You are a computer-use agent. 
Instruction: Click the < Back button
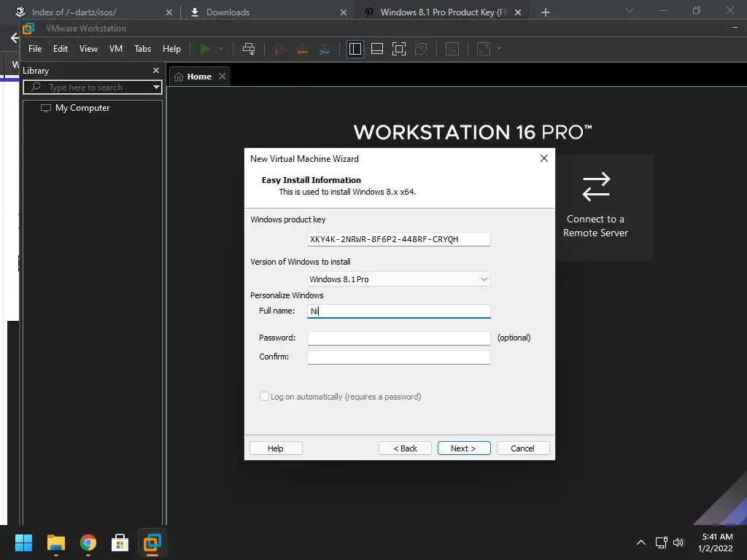pyautogui.click(x=405, y=448)
